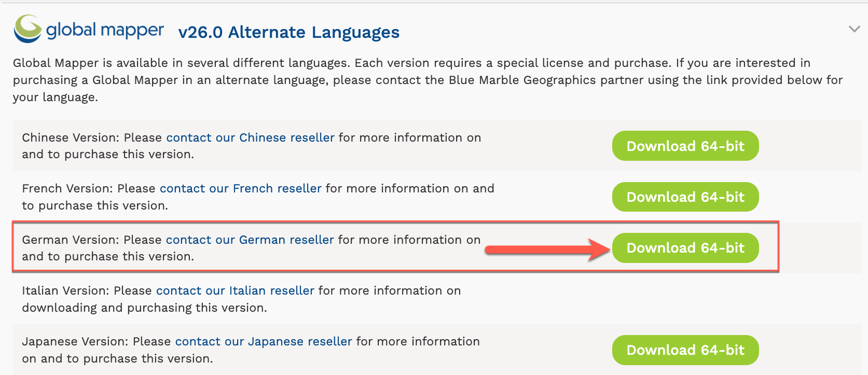Open the contact our Japanese reseller link

click(x=264, y=341)
